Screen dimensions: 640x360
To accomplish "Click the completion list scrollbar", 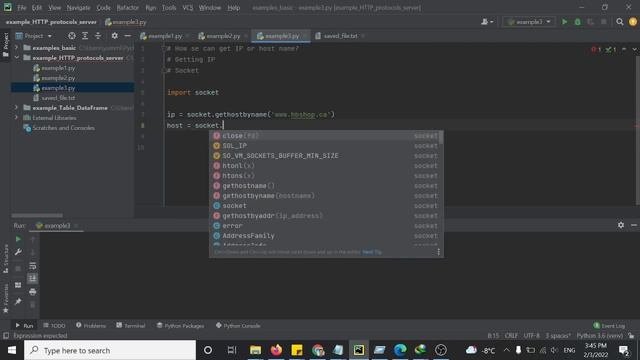I will tap(441, 138).
